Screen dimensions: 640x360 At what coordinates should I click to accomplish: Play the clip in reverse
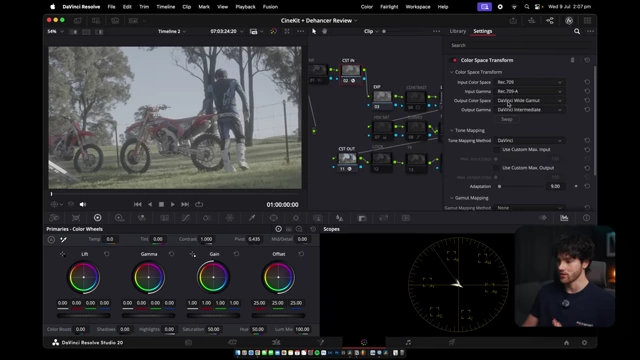coord(150,204)
